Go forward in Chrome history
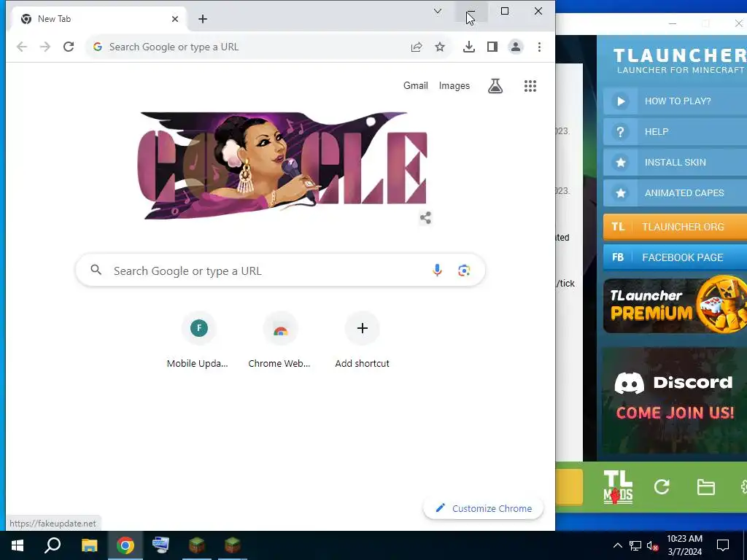 (45, 47)
